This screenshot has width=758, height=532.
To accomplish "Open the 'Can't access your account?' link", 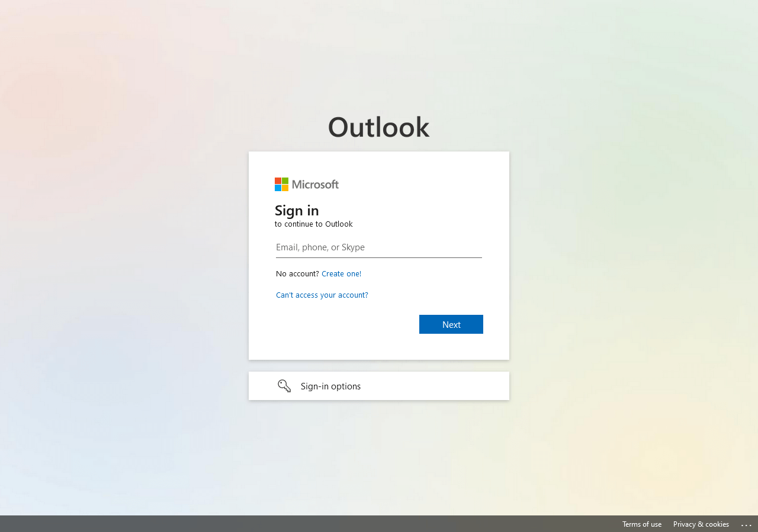I will (x=322, y=295).
